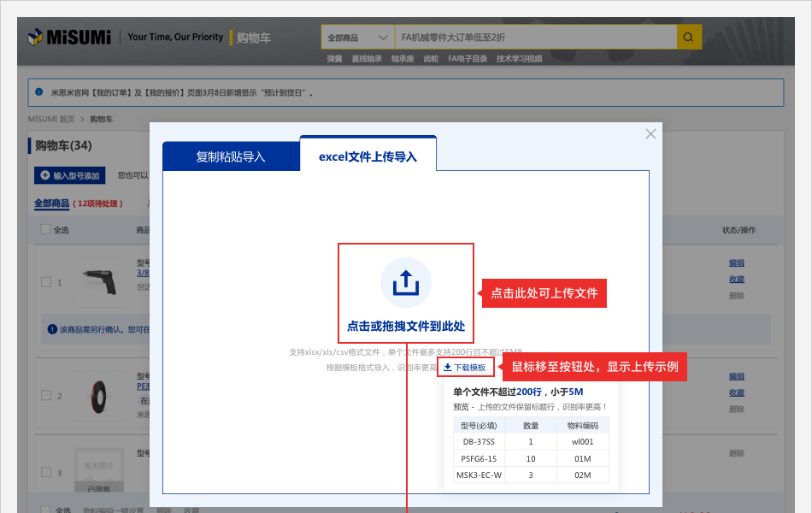Image resolution: width=812 pixels, height=513 pixels.
Task: Click 编辑 link for the first item
Action: tap(736, 262)
